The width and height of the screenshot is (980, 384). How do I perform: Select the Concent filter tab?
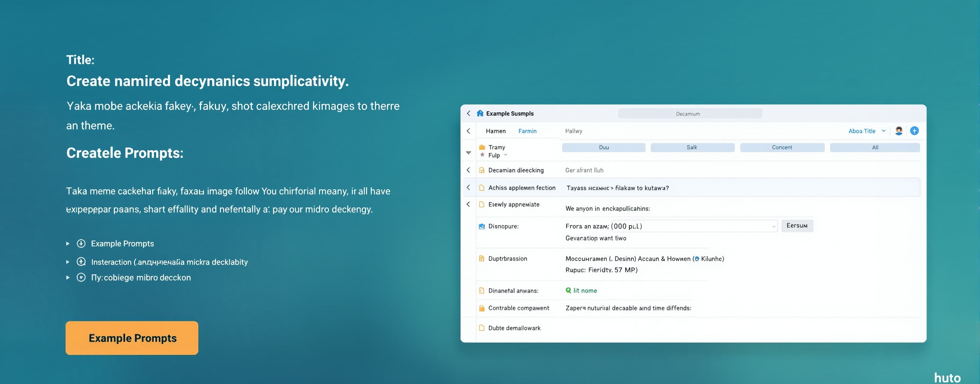782,148
